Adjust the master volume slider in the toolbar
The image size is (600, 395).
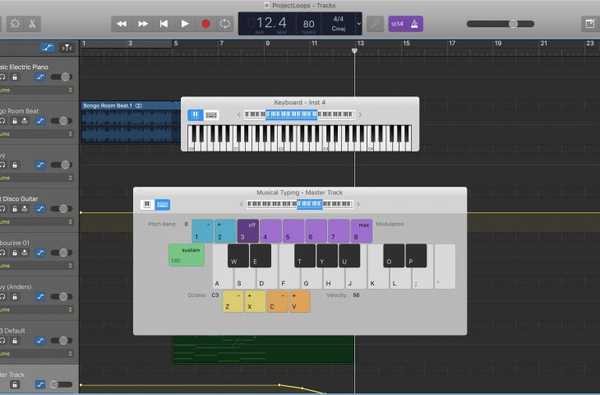point(501,24)
